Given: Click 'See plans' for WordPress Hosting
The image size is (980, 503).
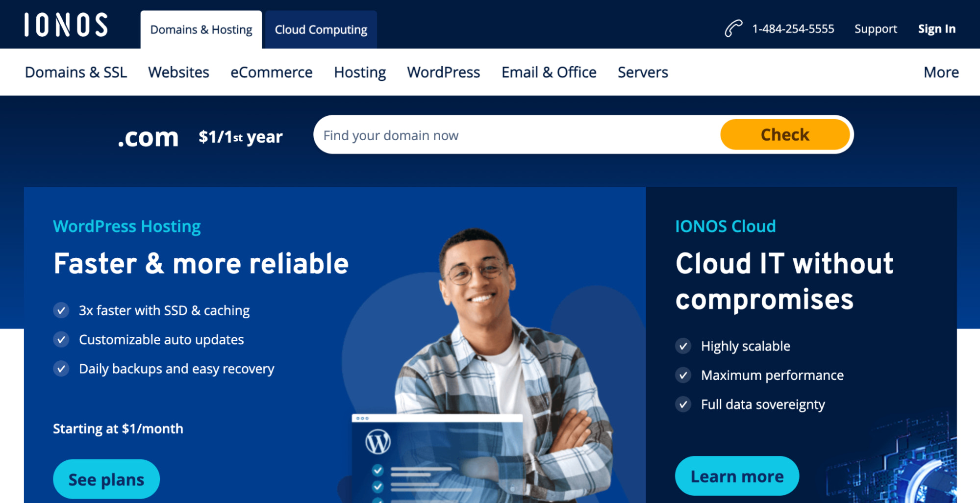Looking at the screenshot, I should click(x=106, y=479).
